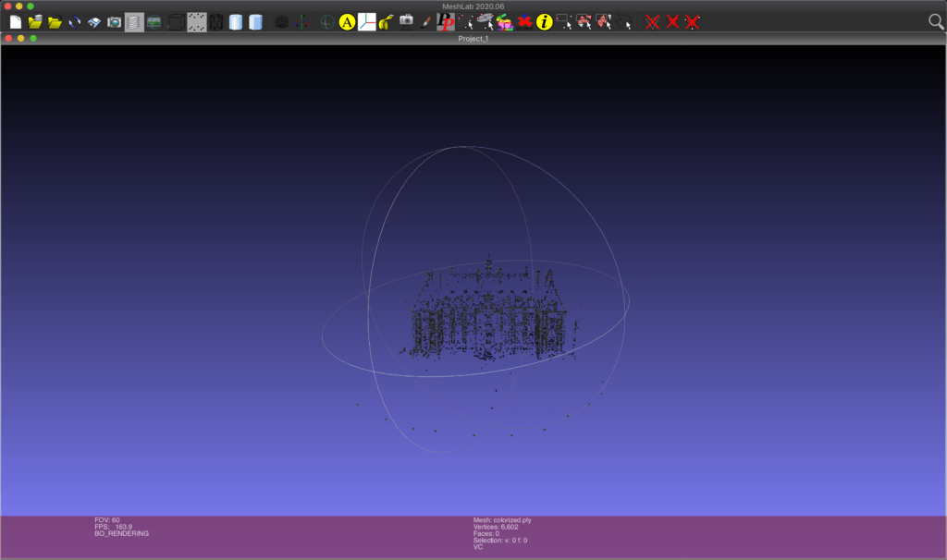Select reference axis tool icon
This screenshot has height=560, width=947.
tap(366, 22)
